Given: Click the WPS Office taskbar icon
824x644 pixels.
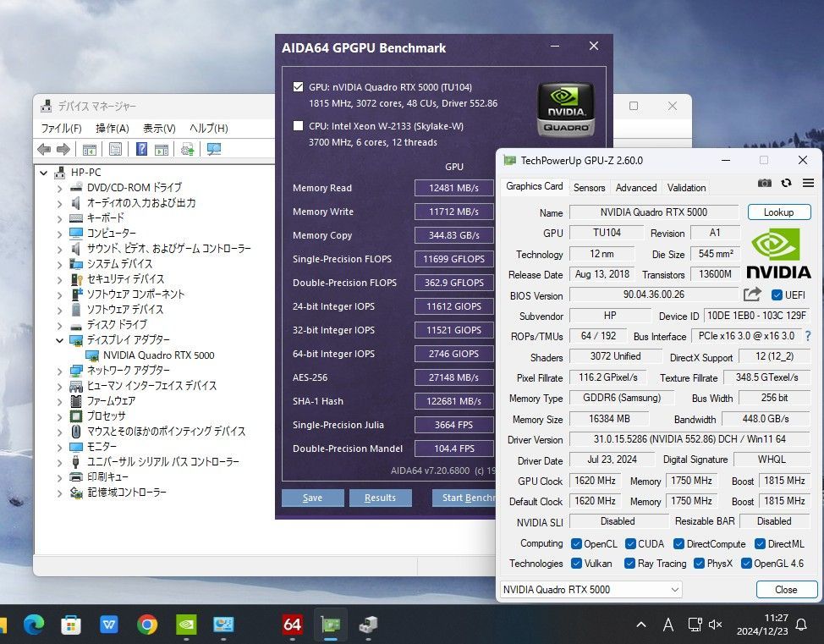Looking at the screenshot, I should point(109,625).
